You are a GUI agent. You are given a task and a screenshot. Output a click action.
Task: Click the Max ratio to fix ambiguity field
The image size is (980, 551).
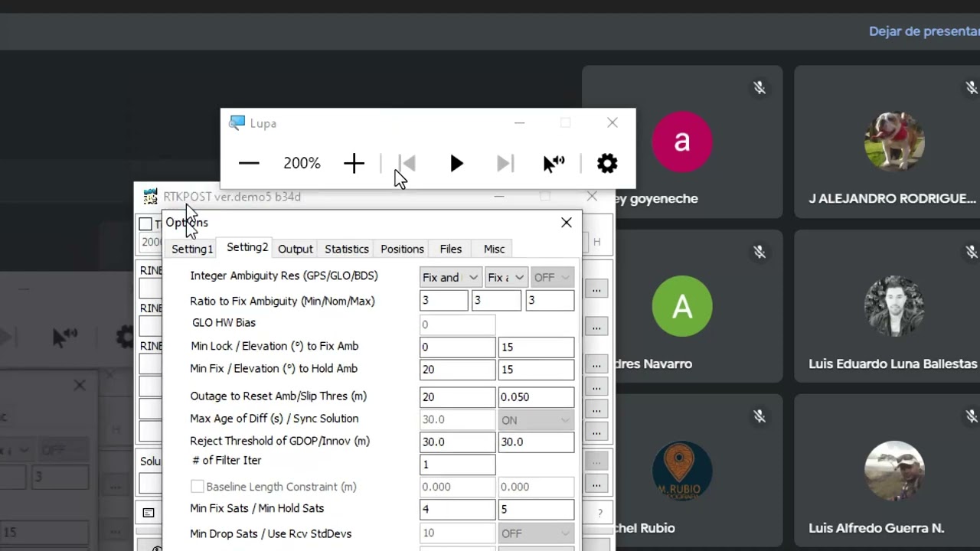(x=550, y=301)
